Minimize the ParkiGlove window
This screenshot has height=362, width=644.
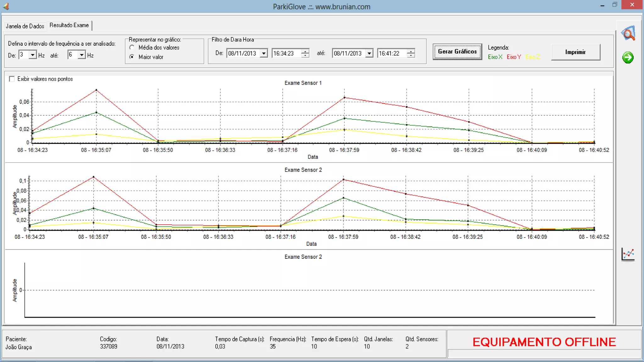(602, 5)
